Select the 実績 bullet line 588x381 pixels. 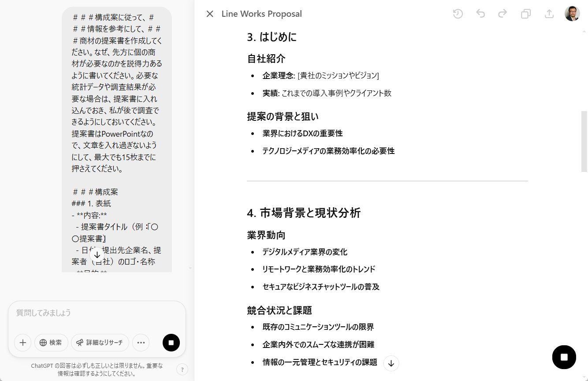coord(327,93)
